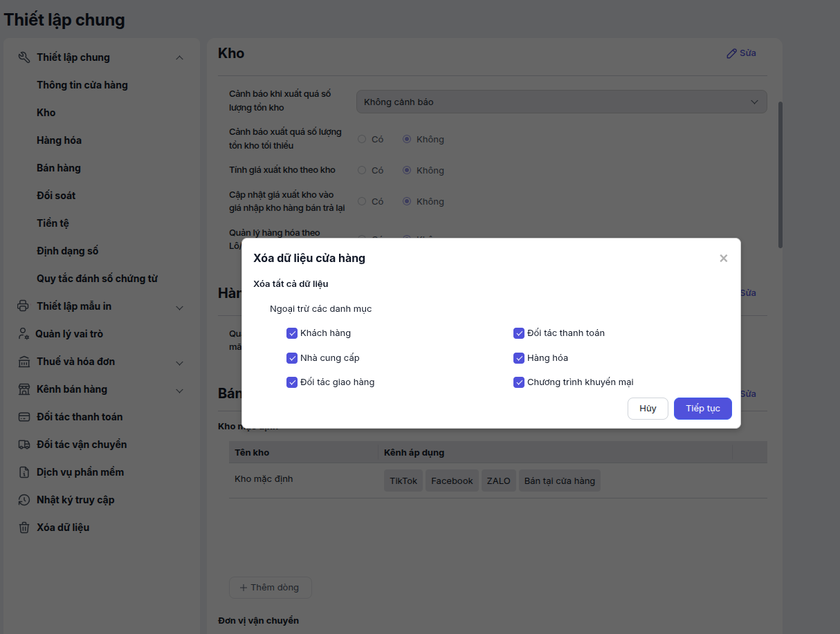Click the trash icon for Xóa dữ liệu
Screen dimensions: 840x634
tap(24, 528)
